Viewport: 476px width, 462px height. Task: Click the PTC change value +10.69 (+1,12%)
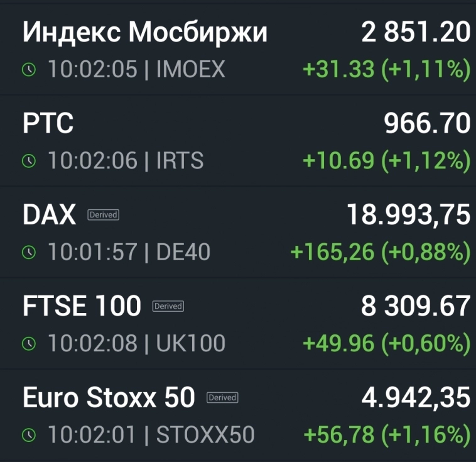click(386, 161)
